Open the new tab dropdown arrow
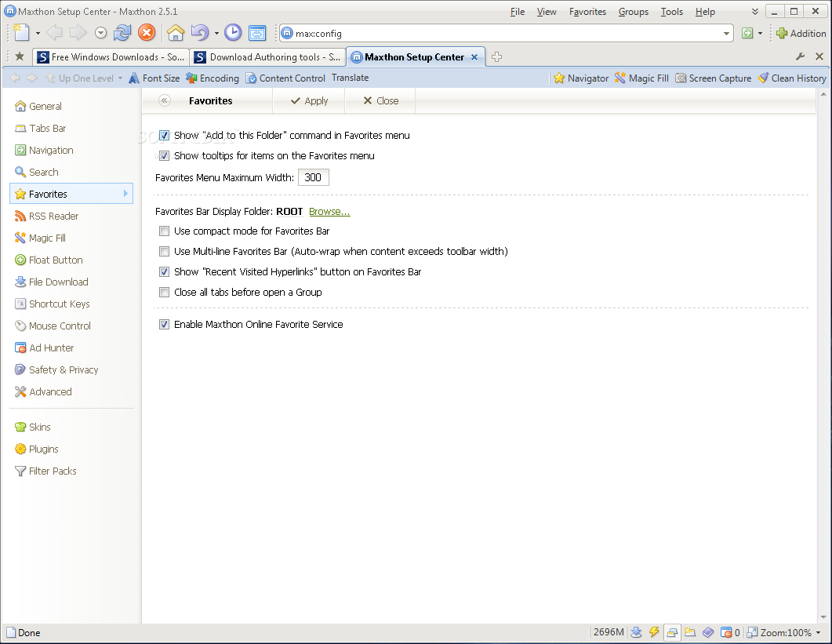The height and width of the screenshot is (644, 832). coord(38,34)
